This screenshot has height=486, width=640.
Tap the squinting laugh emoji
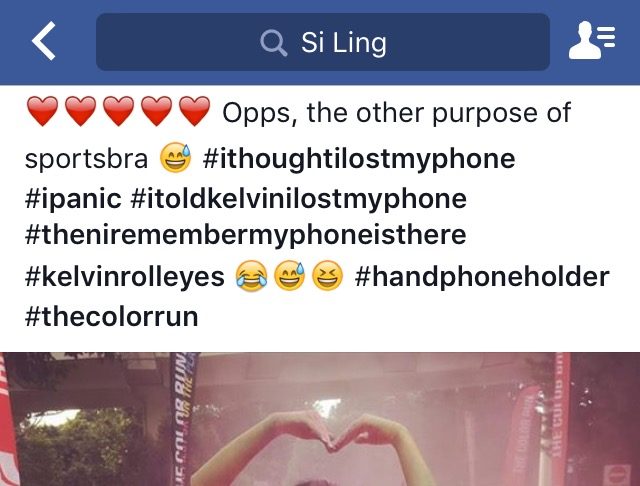click(x=328, y=276)
